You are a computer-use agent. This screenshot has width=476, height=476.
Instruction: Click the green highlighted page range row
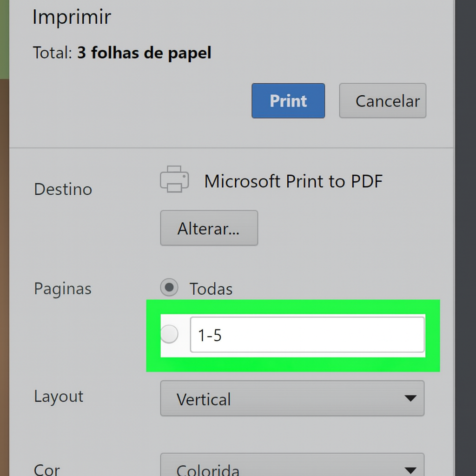293,336
